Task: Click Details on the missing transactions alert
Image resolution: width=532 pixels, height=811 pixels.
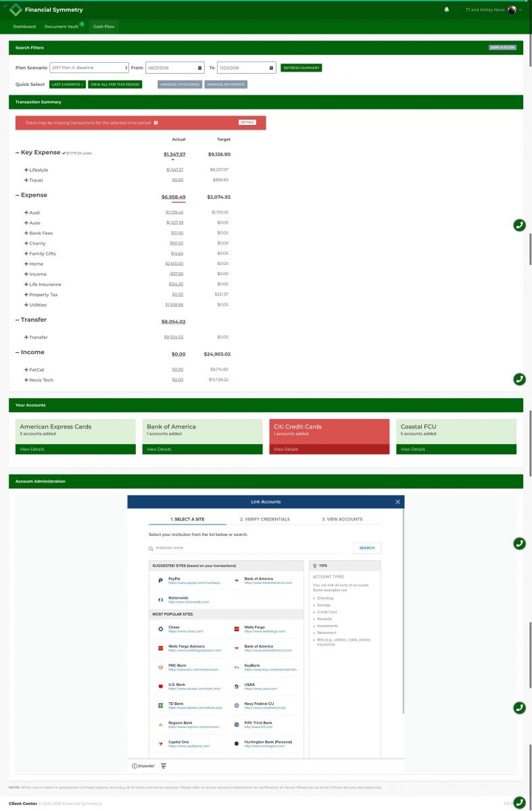Action: (x=247, y=122)
